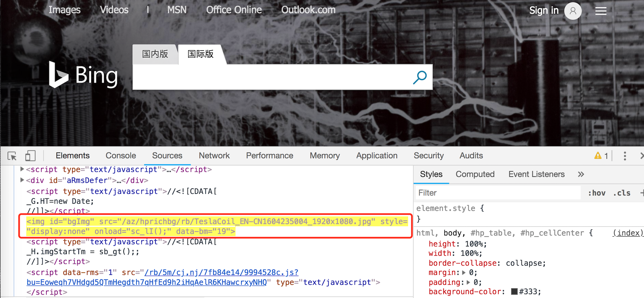
Task: Focus the Styles Filter input
Action: point(498,193)
